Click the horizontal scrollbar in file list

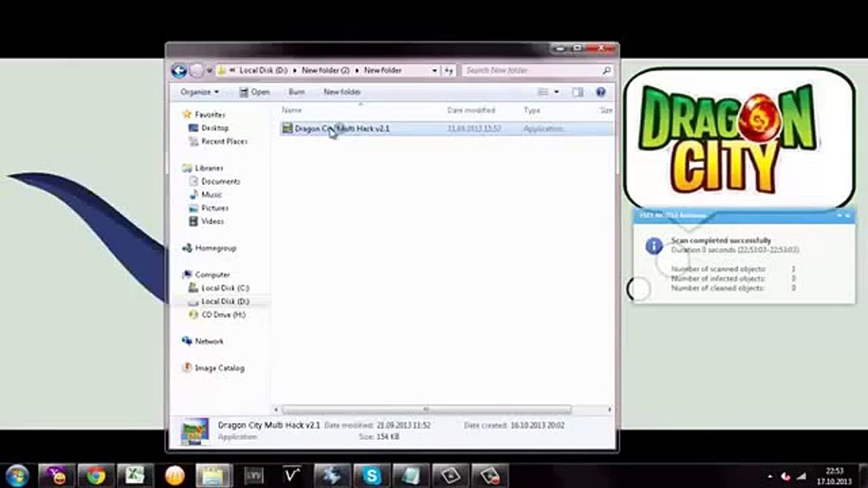(426, 409)
